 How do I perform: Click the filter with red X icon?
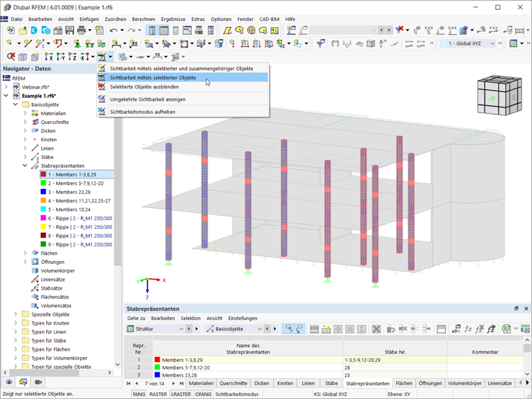[x=400, y=31]
